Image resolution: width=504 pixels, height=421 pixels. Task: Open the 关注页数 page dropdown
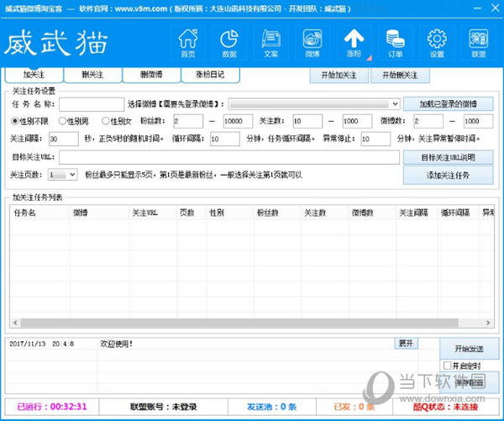point(63,175)
